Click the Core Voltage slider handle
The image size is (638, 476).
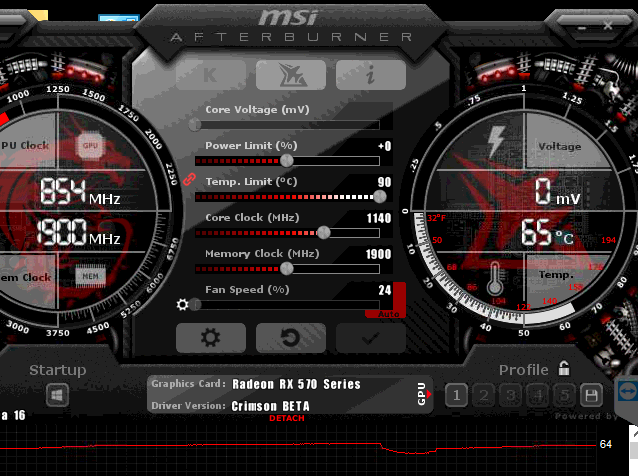click(x=195, y=125)
